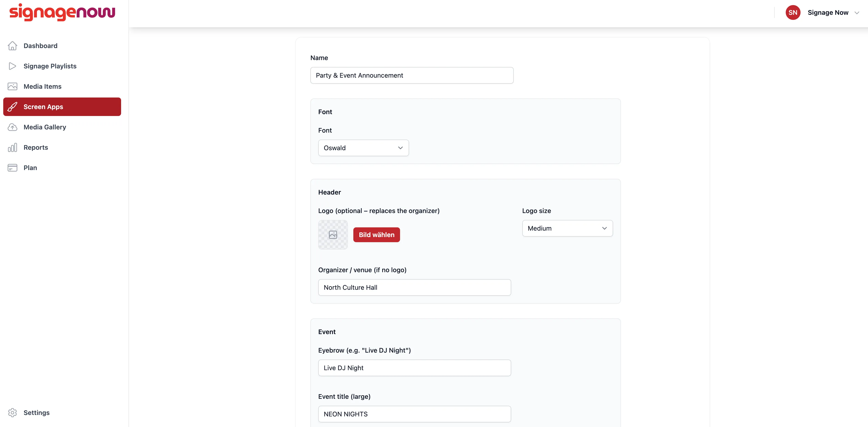Click the Dashboard home icon
868x427 pixels.
[12, 46]
